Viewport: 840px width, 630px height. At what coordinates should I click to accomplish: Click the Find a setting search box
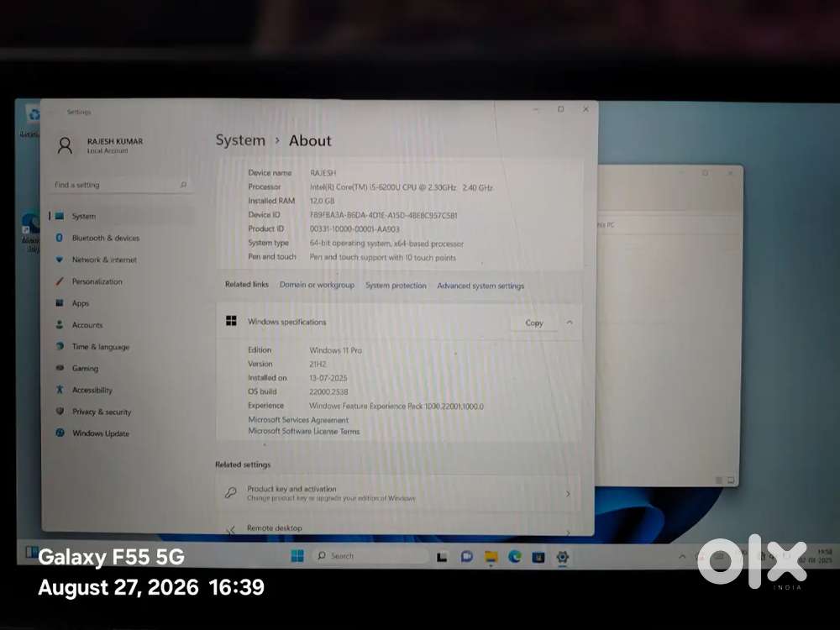click(x=121, y=185)
